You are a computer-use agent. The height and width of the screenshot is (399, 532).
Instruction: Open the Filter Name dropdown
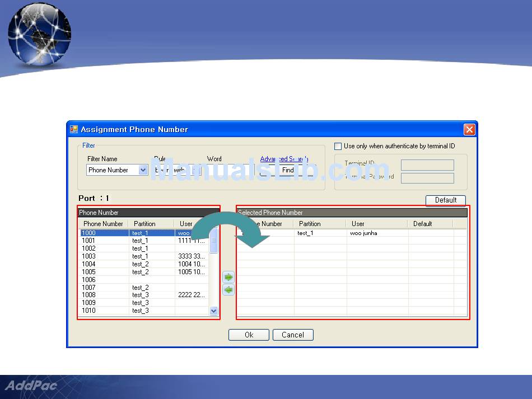coord(143,170)
